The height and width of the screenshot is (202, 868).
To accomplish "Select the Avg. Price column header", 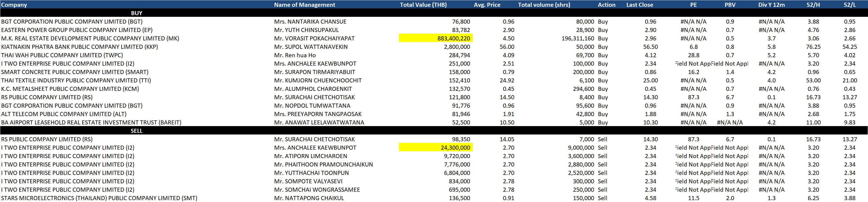I will [487, 5].
